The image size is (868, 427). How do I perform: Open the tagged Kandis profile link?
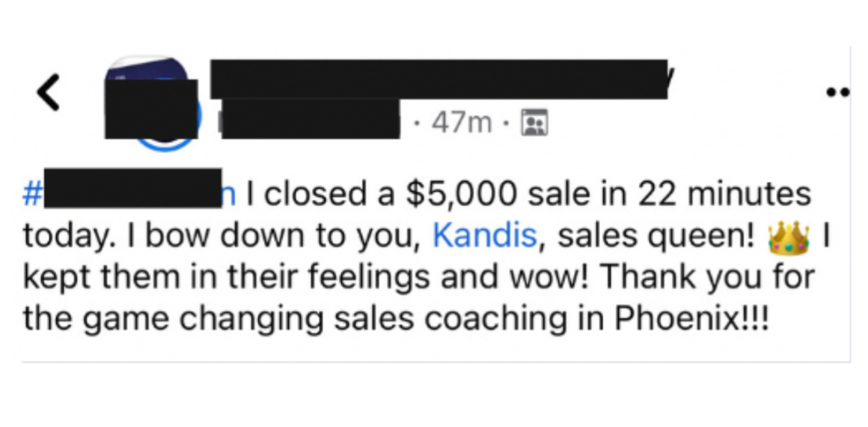485,235
